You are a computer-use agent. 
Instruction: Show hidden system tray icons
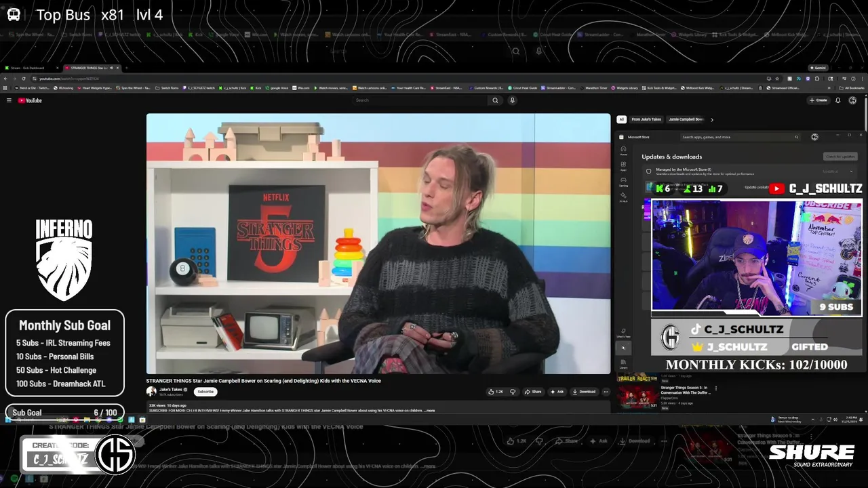(x=813, y=420)
